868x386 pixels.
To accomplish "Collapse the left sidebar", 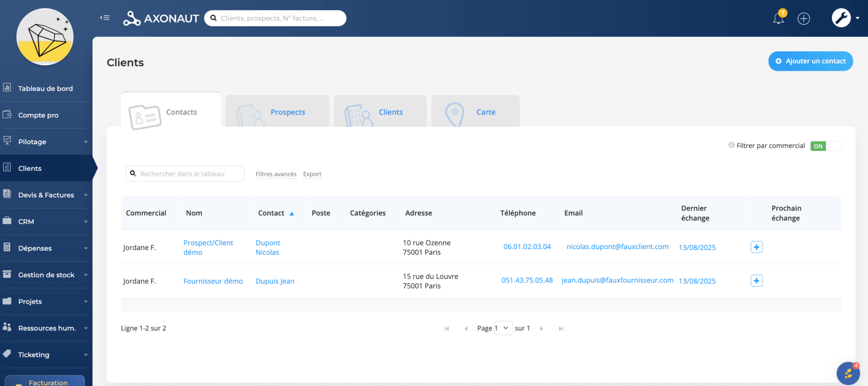I will click(x=104, y=17).
